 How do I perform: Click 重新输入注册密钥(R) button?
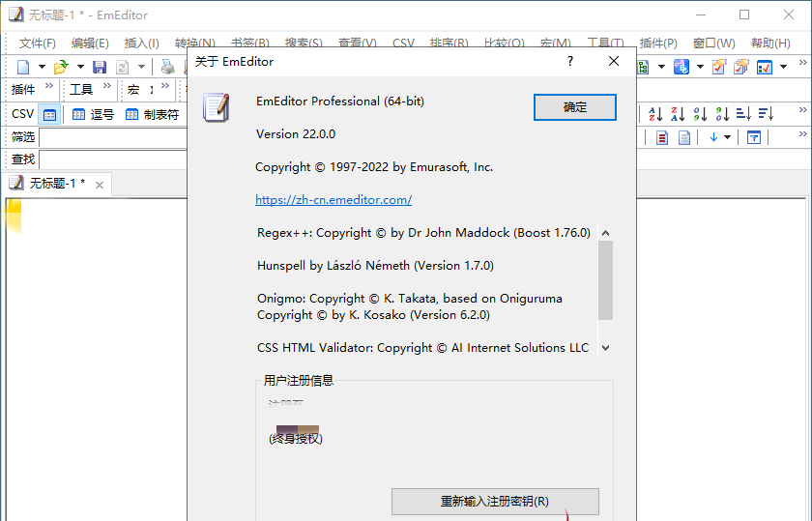(495, 502)
